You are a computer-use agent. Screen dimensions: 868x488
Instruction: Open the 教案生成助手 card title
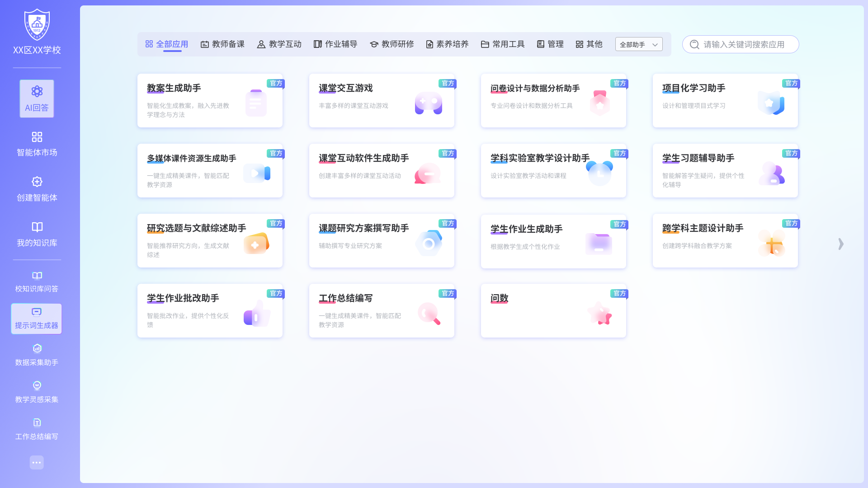[x=174, y=88]
